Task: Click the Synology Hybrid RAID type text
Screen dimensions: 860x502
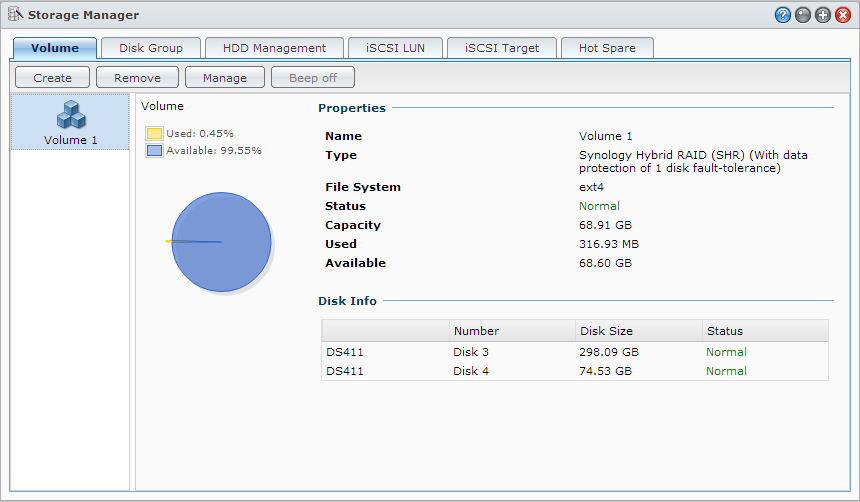Action: (693, 161)
